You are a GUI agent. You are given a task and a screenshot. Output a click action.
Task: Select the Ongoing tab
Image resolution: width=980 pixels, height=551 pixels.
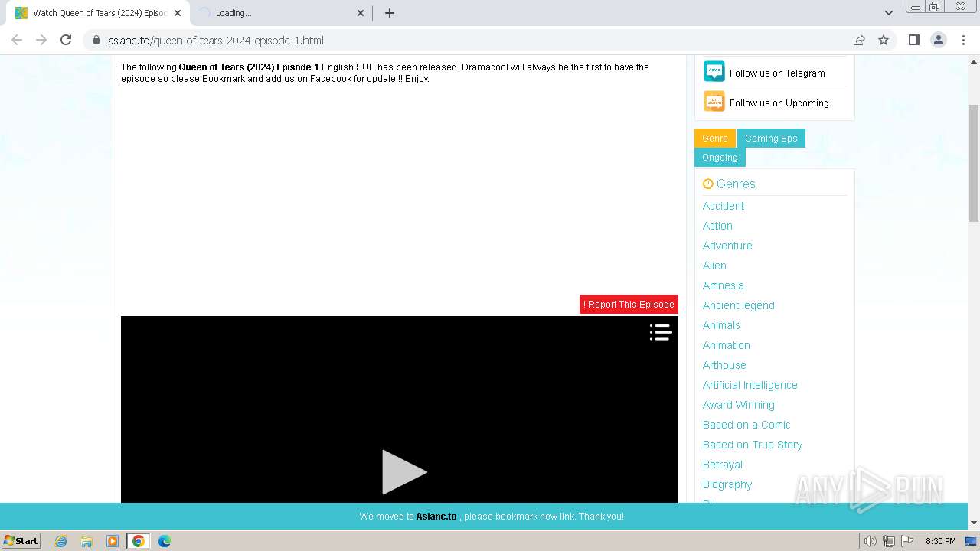(720, 158)
